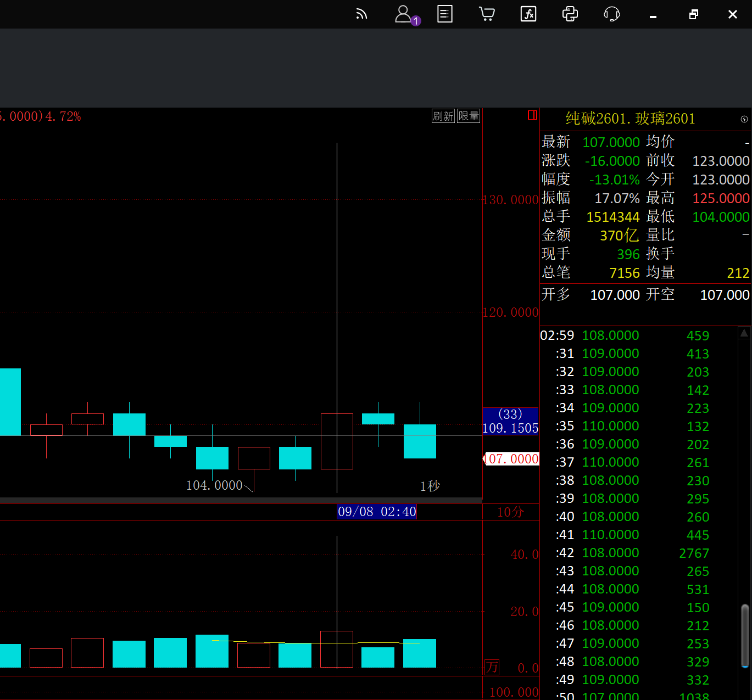
Task: Open the document list icon
Action: (x=445, y=14)
